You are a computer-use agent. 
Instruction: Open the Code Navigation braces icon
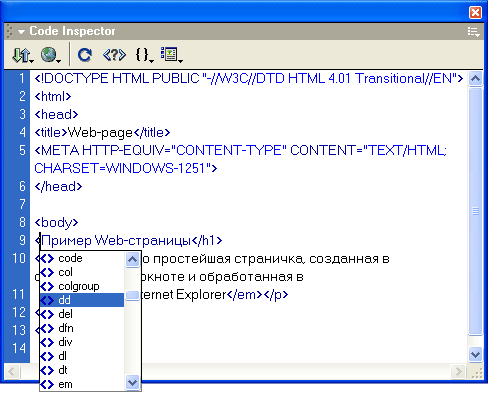pyautogui.click(x=144, y=55)
